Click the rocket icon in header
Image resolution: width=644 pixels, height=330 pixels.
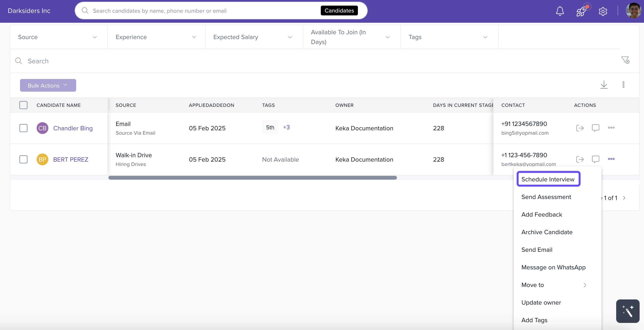(581, 11)
